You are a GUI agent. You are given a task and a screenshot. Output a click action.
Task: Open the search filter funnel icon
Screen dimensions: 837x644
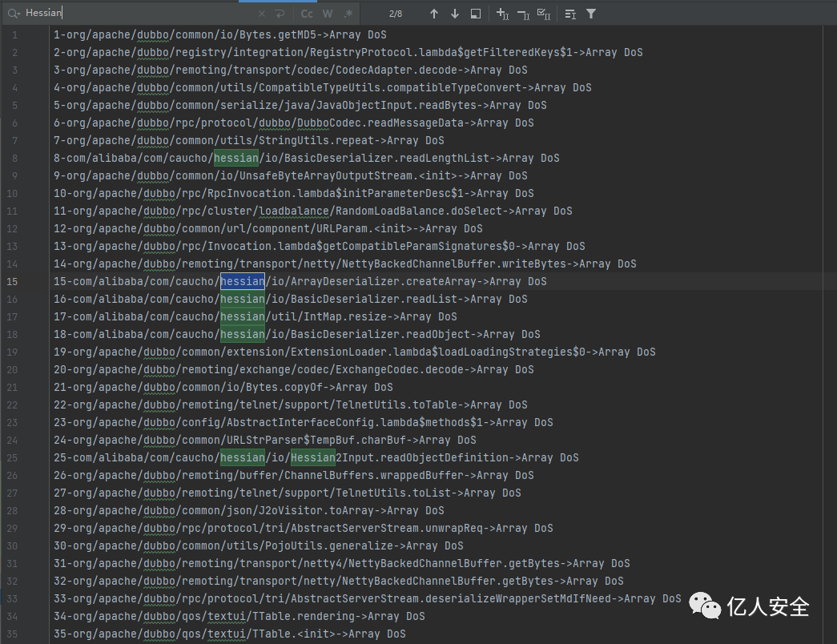point(591,14)
